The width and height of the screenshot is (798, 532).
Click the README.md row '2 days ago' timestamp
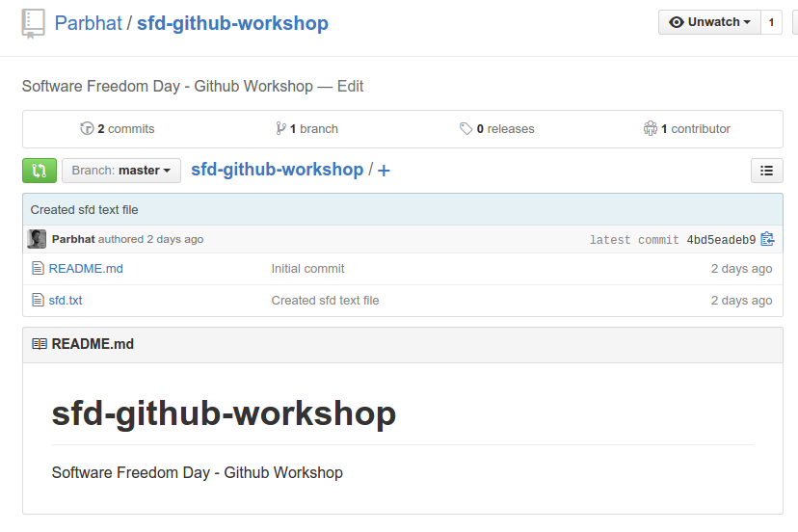coord(741,269)
